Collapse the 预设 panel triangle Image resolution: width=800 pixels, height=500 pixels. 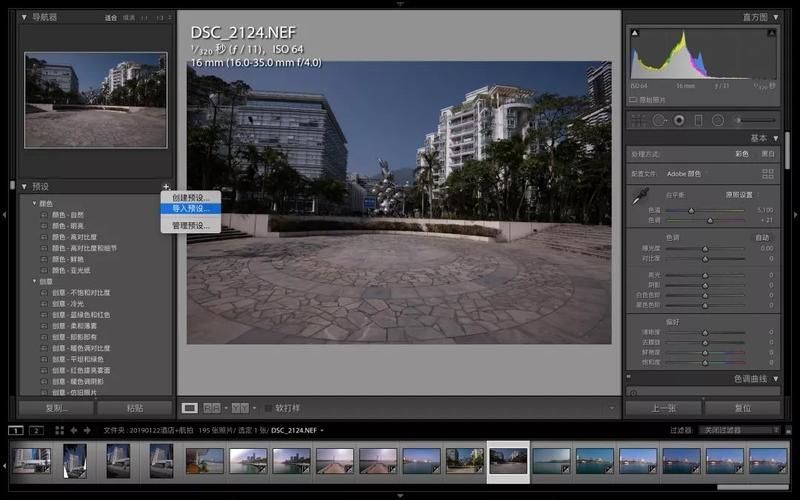click(24, 187)
